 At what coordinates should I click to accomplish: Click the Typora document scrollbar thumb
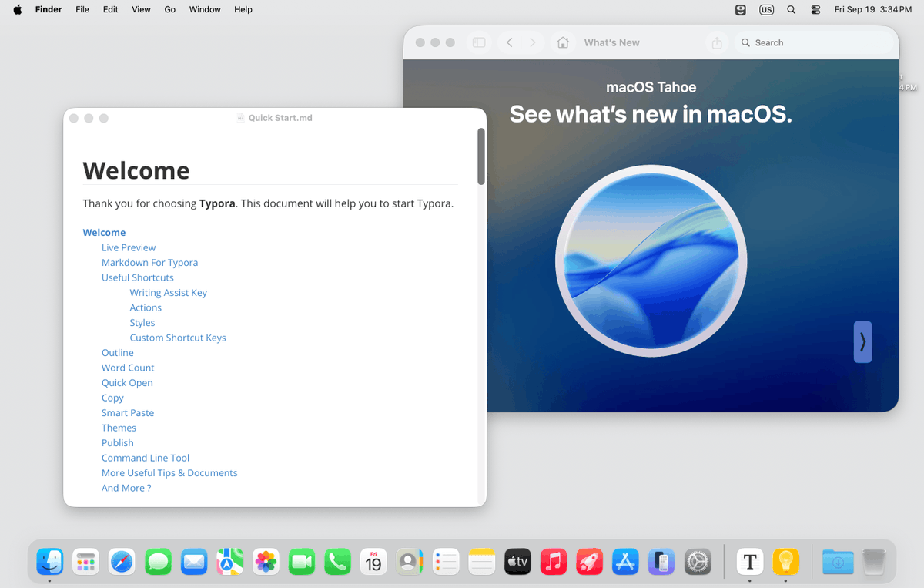(x=481, y=156)
